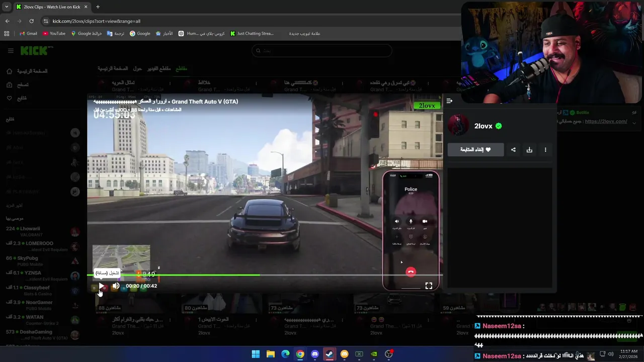Open the Google bookmark
The image size is (644, 362).
click(x=140, y=34)
